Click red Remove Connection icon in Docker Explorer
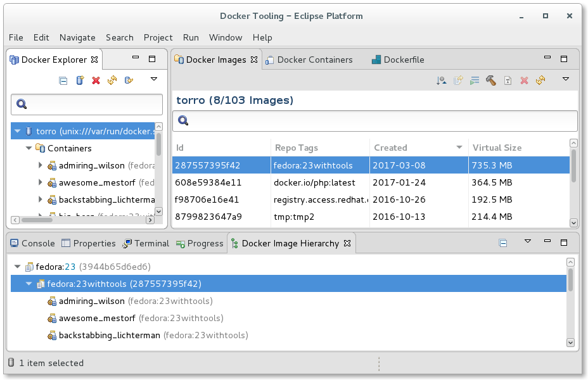The width and height of the screenshot is (588, 380). [96, 80]
